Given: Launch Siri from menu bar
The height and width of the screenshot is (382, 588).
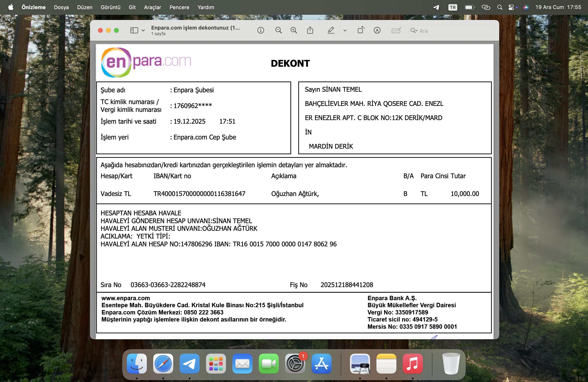Looking at the screenshot, I should pos(526,7).
